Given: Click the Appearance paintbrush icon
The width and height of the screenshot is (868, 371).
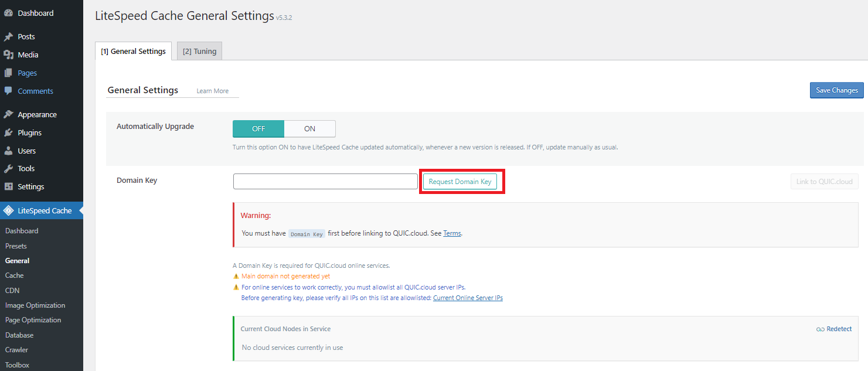Looking at the screenshot, I should coord(8,114).
